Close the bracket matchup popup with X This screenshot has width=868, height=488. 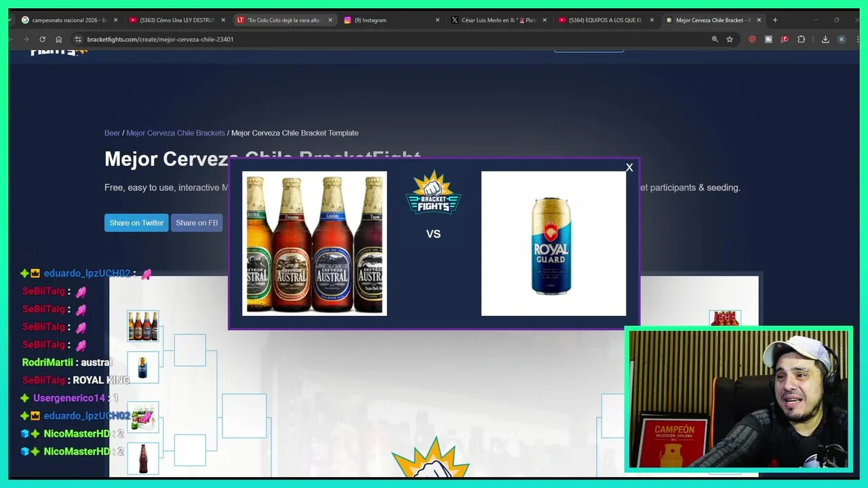point(629,167)
